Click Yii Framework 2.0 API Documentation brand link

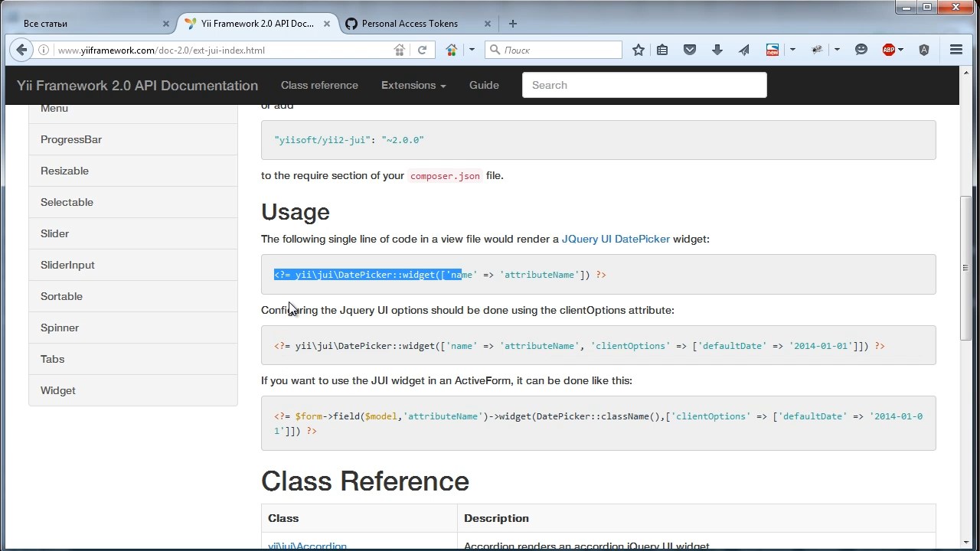[138, 86]
